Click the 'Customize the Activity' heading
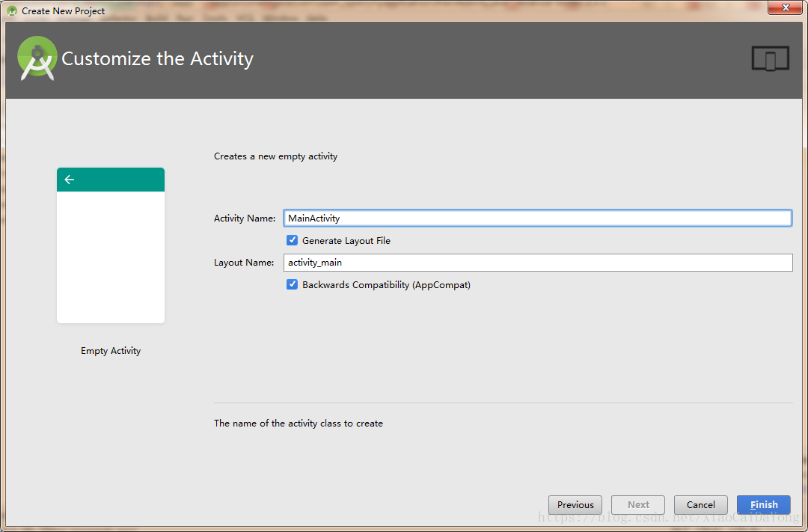The image size is (808, 532). coord(157,59)
